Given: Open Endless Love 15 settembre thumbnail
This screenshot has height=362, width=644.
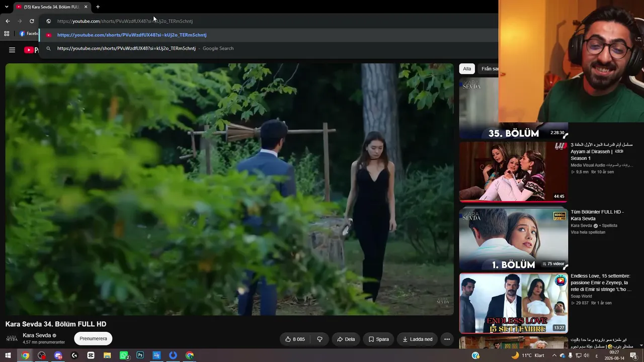Looking at the screenshot, I should [513, 303].
